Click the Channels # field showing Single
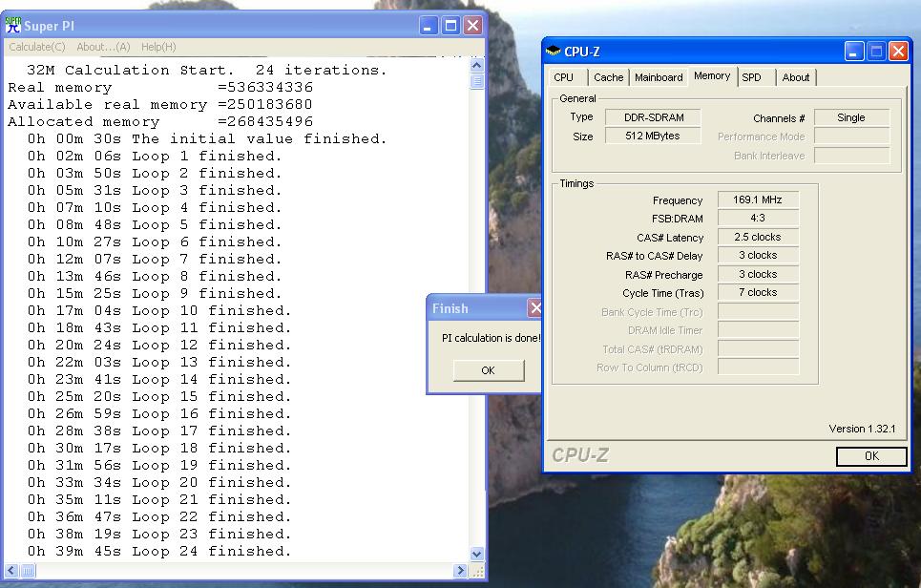921x588 pixels. tap(851, 117)
